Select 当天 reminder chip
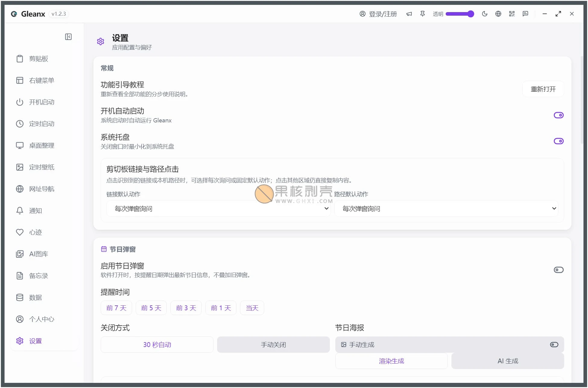The height and width of the screenshot is (388, 588). click(x=252, y=308)
